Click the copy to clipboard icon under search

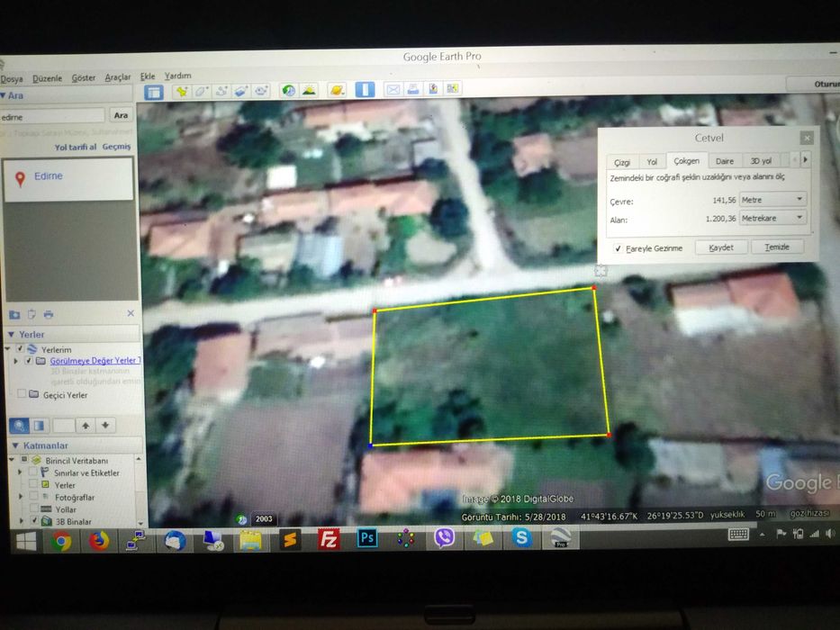pyautogui.click(x=32, y=314)
